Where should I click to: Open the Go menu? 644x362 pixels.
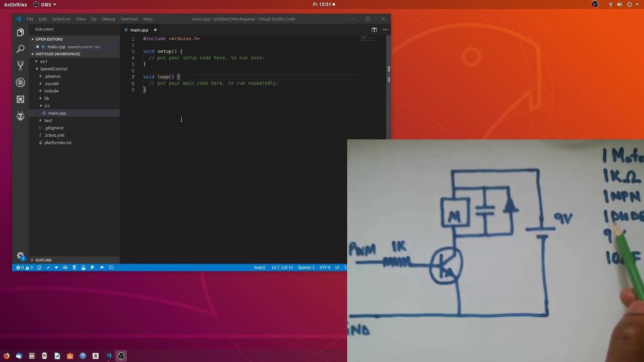(94, 19)
